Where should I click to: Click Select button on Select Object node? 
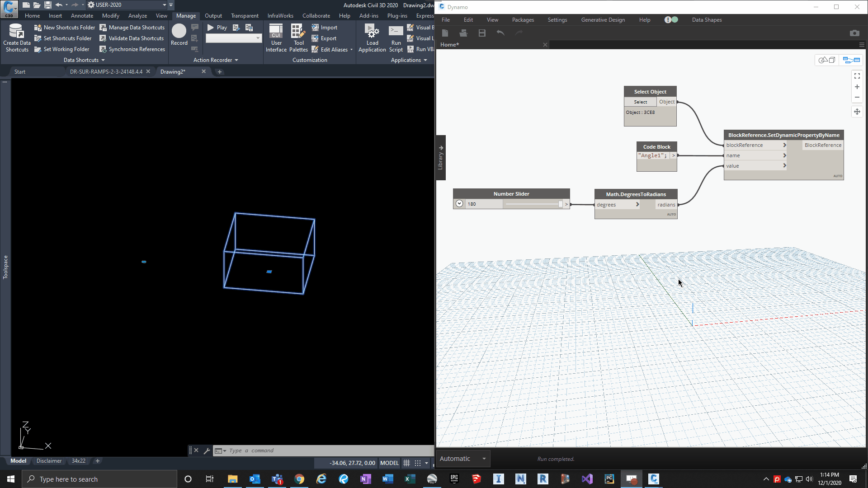pyautogui.click(x=640, y=102)
